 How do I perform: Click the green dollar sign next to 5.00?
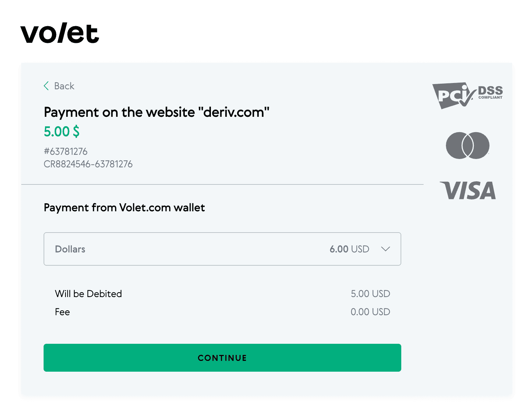point(75,132)
